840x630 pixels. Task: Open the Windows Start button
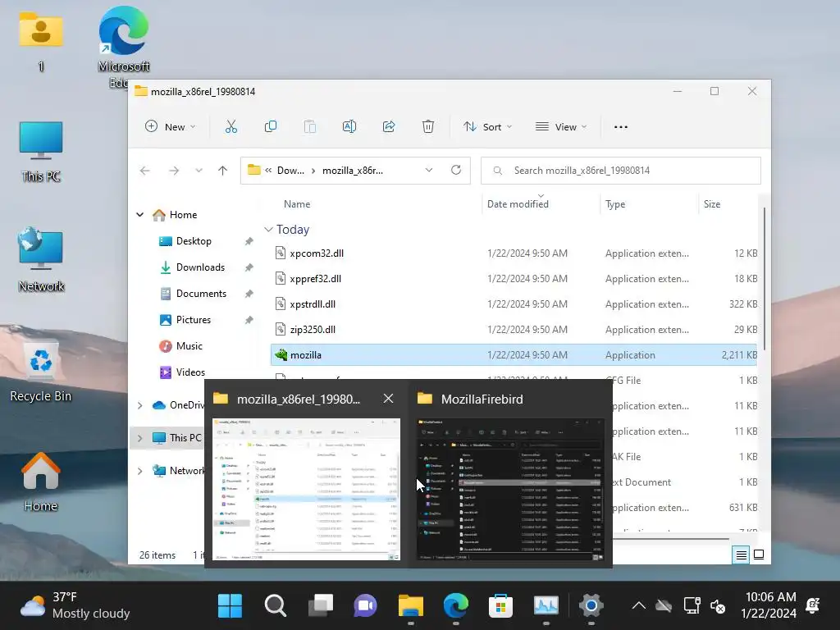[x=230, y=606]
